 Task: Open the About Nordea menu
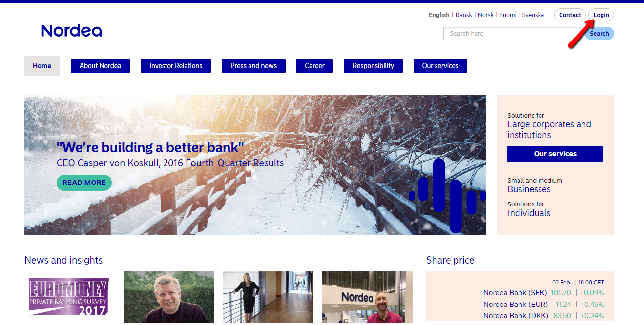pos(100,66)
